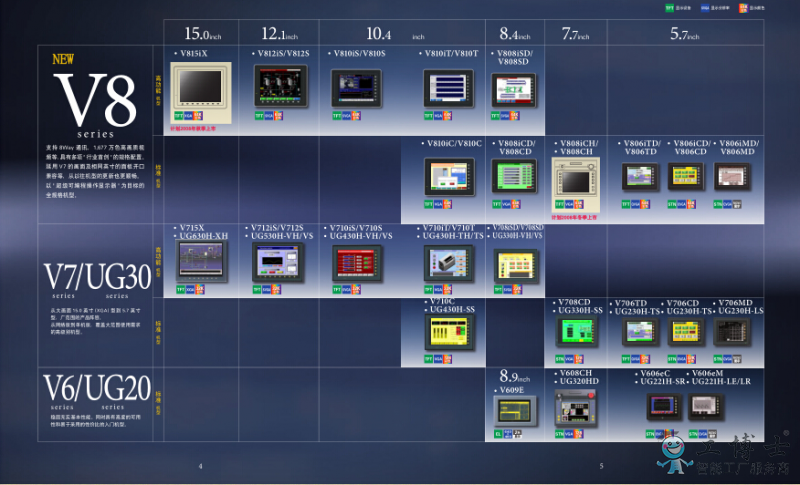Screen dimensions: 800x485
Task: Click the STN badge under V806iMD/V806MD image
Action: [x=718, y=204]
